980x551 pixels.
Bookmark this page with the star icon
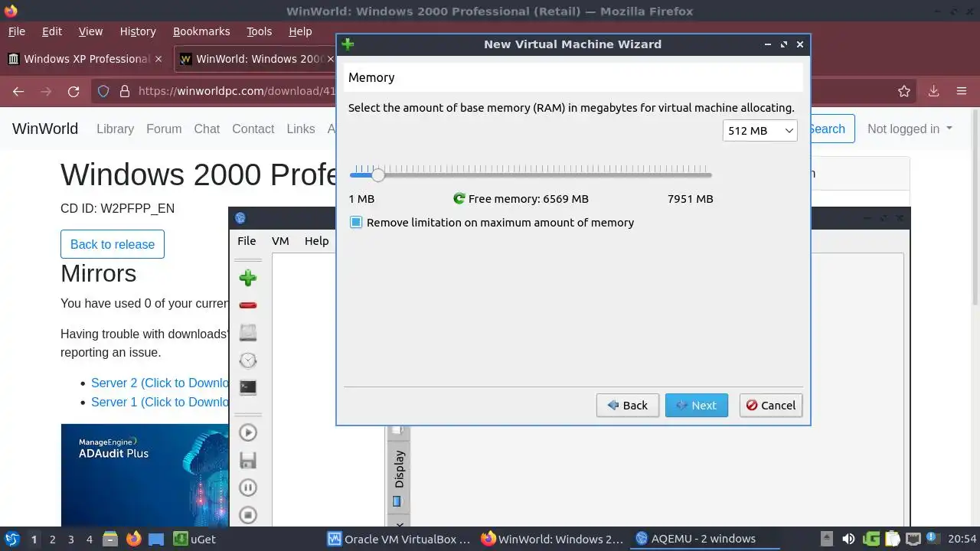tap(904, 91)
